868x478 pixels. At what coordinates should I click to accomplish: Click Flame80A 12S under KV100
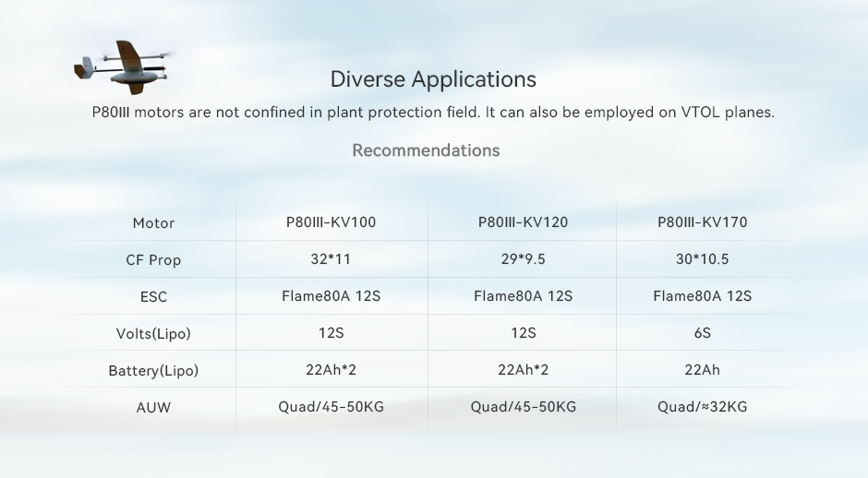pyautogui.click(x=331, y=296)
